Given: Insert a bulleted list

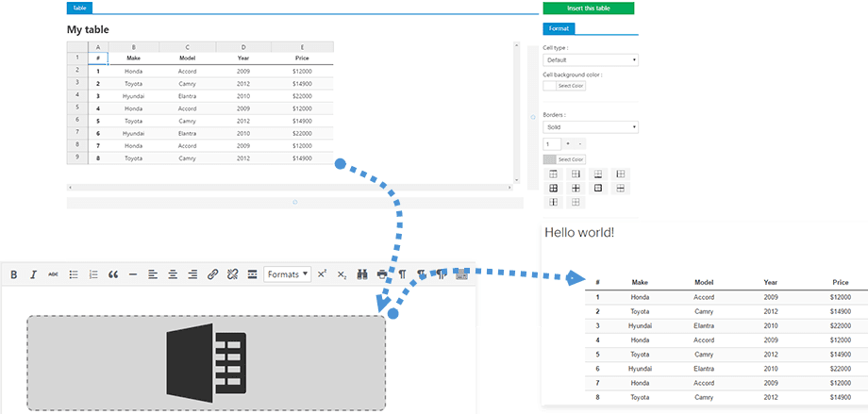Looking at the screenshot, I should 74,274.
